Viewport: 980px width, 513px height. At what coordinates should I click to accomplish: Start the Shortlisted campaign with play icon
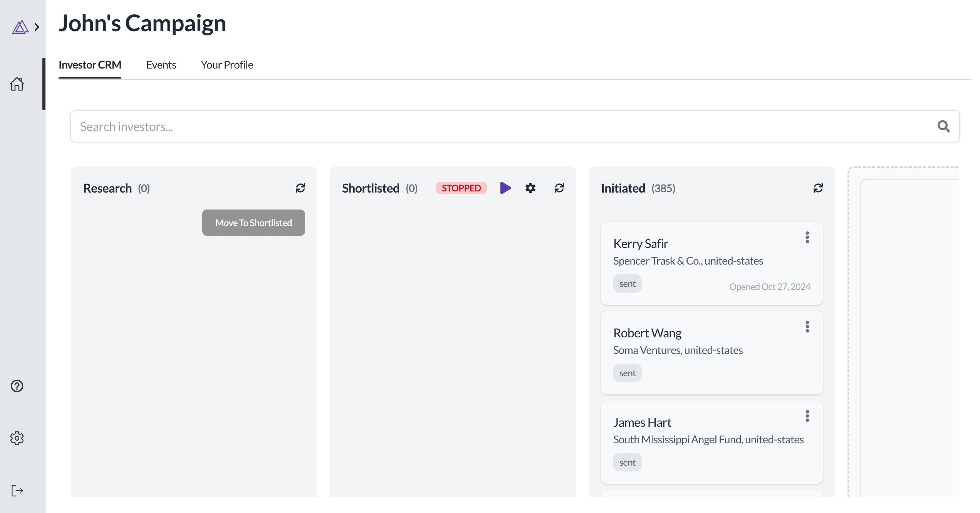[505, 188]
